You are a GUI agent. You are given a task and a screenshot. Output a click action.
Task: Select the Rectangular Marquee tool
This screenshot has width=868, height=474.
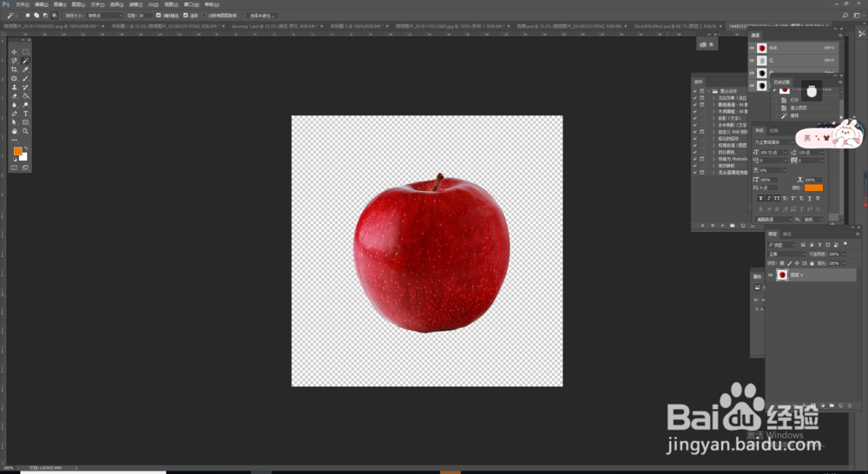coord(25,52)
